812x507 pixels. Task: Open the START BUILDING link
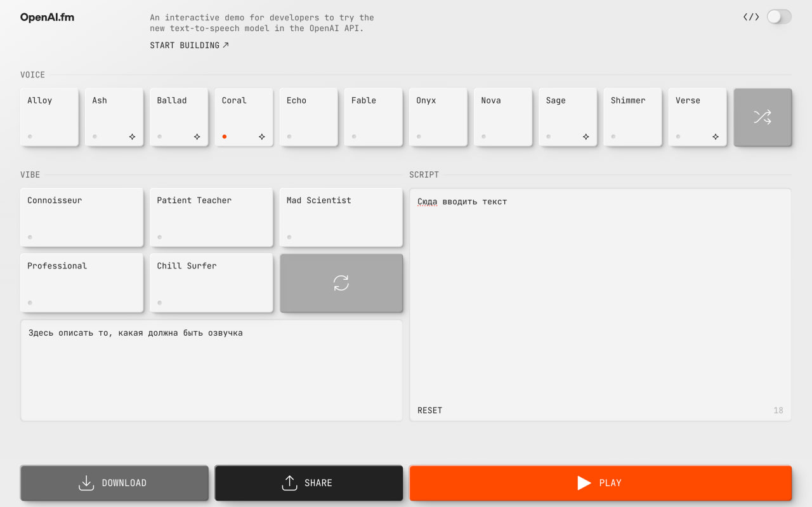[x=189, y=45]
